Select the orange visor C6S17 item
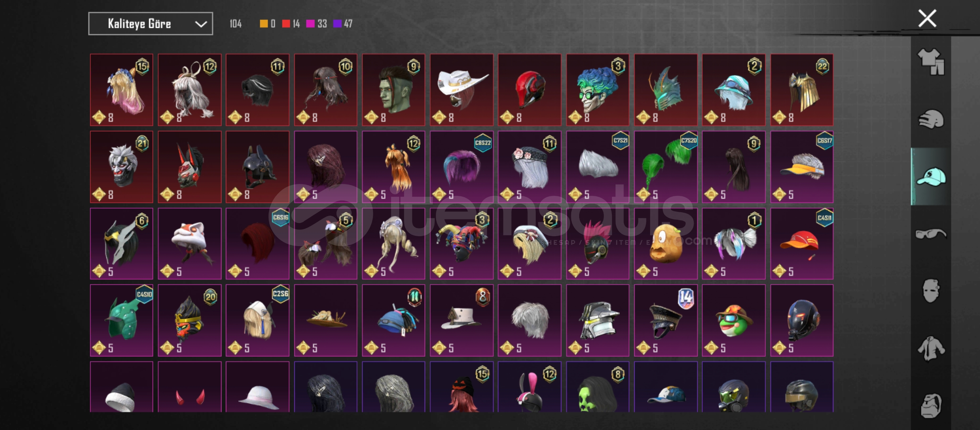 point(802,167)
